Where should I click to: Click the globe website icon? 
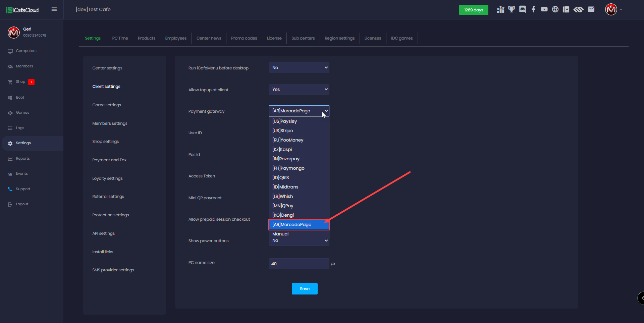[x=555, y=9]
